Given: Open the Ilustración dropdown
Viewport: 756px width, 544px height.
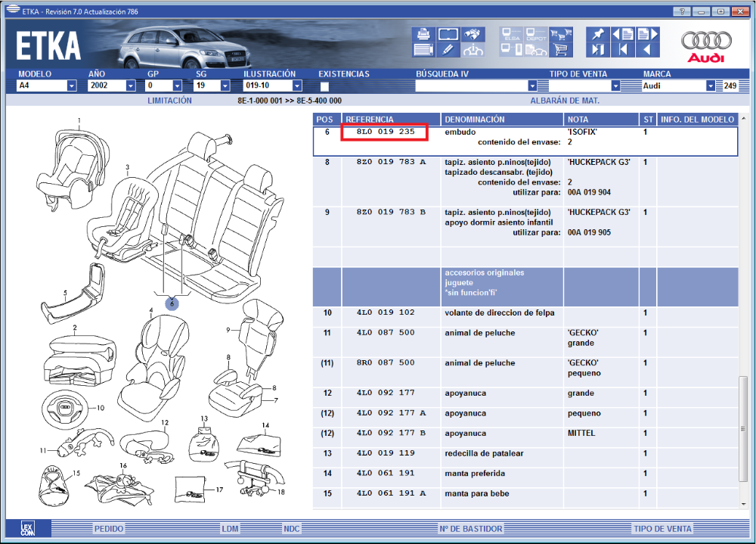Looking at the screenshot, I should (x=297, y=86).
